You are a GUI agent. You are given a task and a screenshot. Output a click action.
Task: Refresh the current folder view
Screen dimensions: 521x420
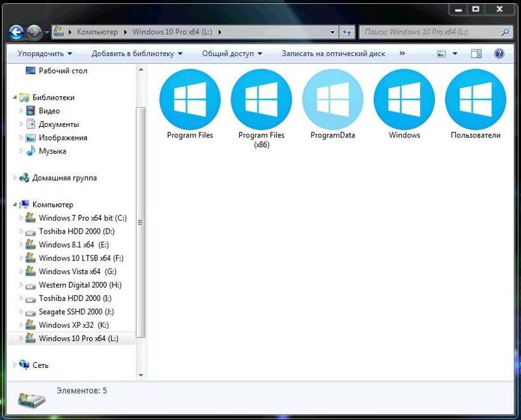point(347,32)
